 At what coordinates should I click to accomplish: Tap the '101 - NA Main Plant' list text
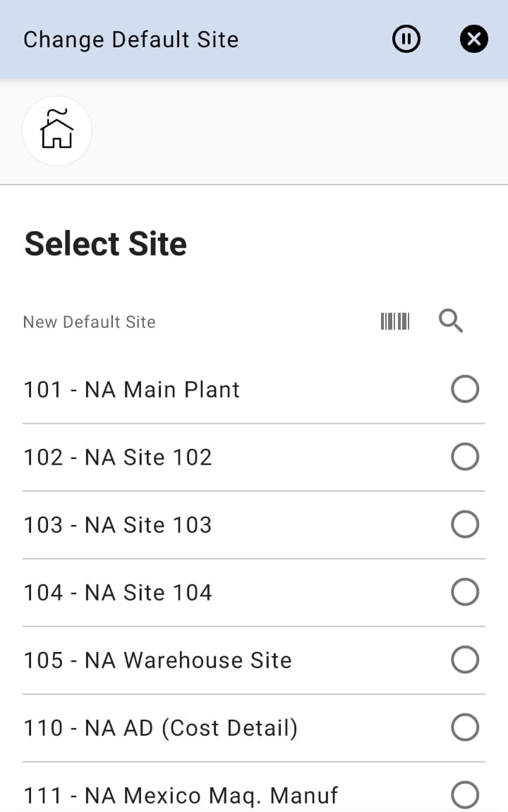[x=132, y=390]
